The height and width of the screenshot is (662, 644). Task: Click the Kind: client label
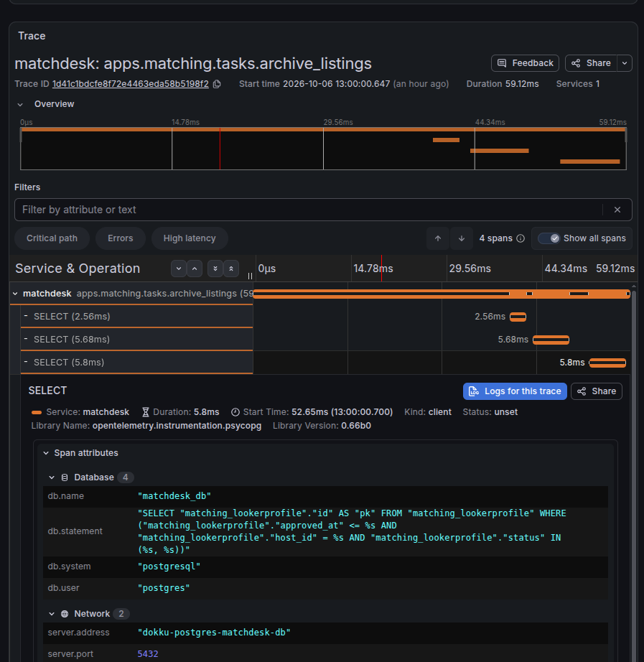428,412
